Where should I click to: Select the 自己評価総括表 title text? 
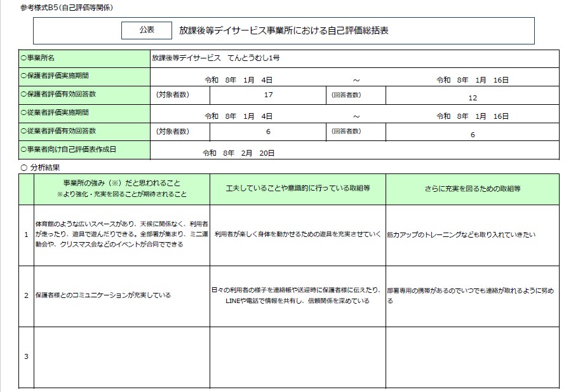pos(292,30)
